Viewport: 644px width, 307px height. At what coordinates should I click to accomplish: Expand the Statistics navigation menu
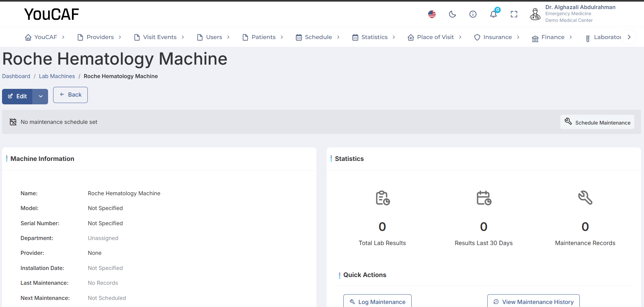tap(374, 37)
